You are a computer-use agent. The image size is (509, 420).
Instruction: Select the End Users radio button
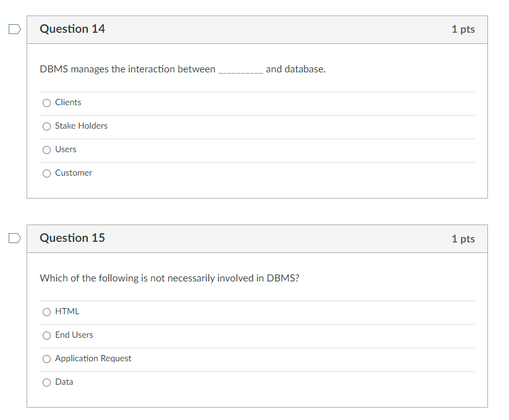click(x=46, y=335)
